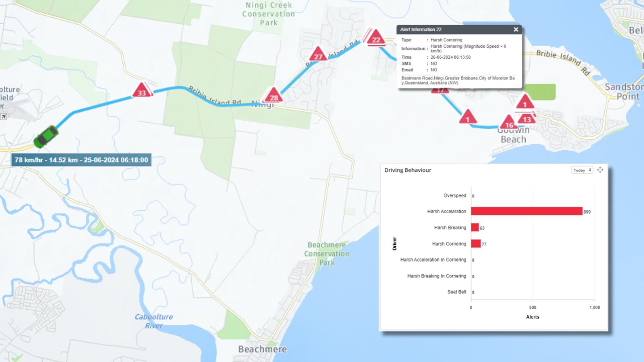Select alert marker 28 near Ningi
The width and height of the screenshot is (644, 362).
(273, 96)
